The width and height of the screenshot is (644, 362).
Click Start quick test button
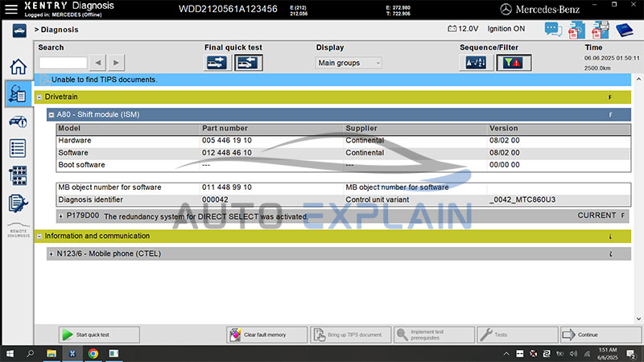[x=99, y=335]
